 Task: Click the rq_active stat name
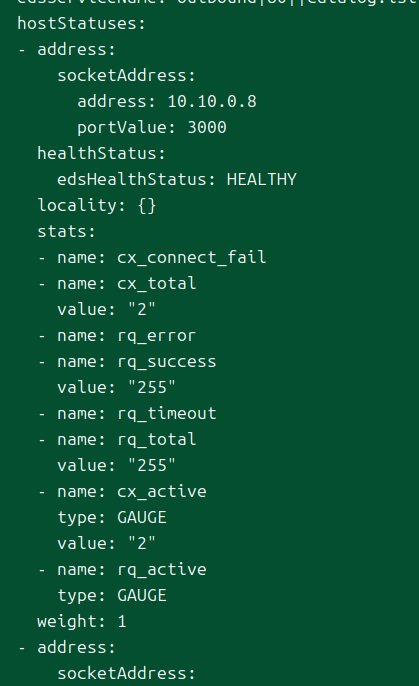[162, 570]
